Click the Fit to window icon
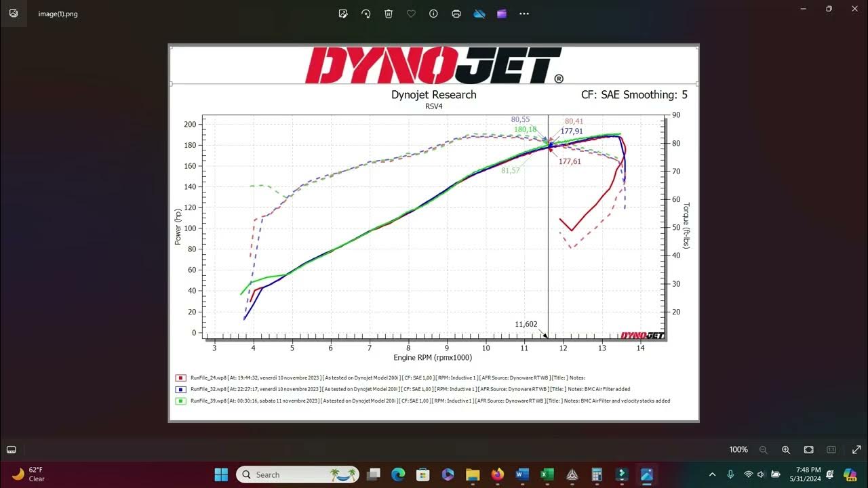Image resolution: width=868 pixels, height=488 pixels. (x=809, y=450)
